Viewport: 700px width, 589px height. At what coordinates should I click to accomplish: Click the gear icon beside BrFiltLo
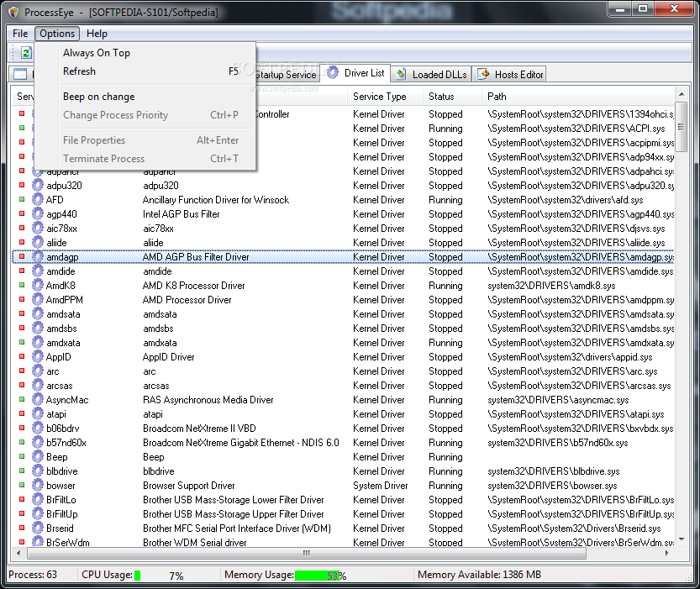(x=38, y=499)
